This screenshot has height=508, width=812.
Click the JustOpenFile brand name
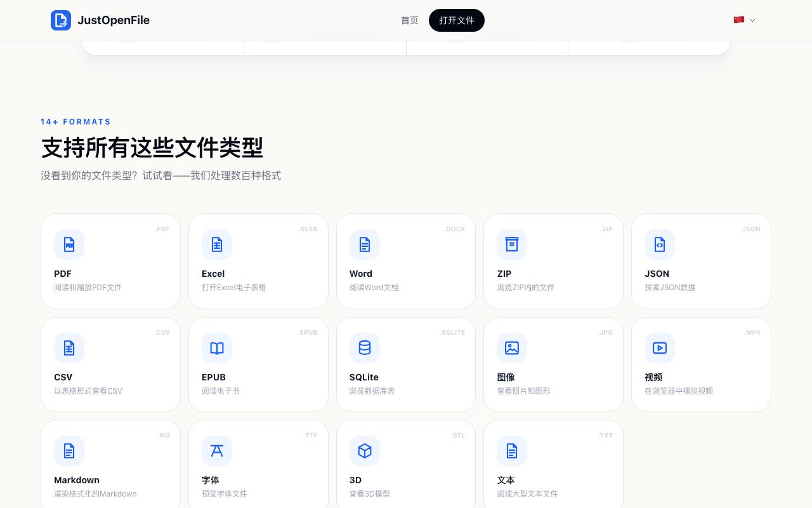coord(114,20)
